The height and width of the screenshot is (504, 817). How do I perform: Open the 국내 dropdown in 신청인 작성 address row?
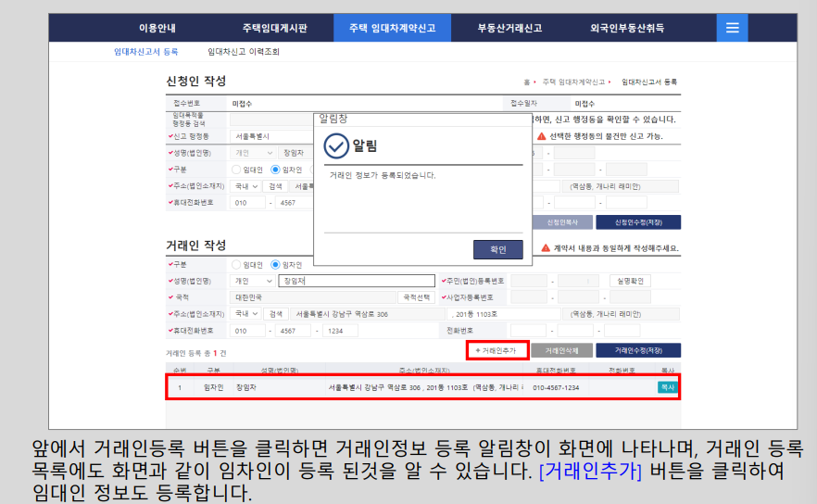click(x=245, y=186)
